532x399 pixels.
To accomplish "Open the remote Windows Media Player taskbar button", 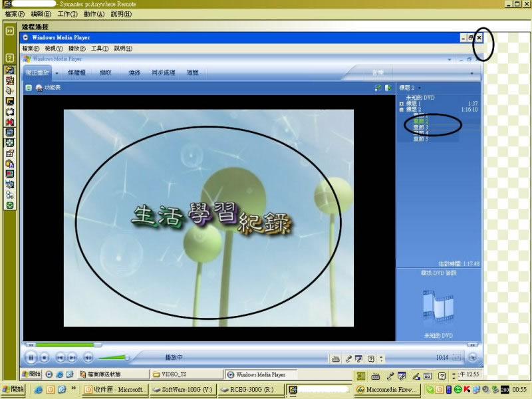I will [261, 374].
